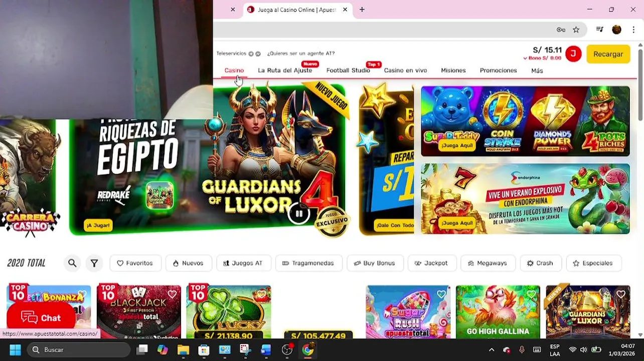
Task: Open Microsoft Store on the taskbar
Action: (x=204, y=350)
